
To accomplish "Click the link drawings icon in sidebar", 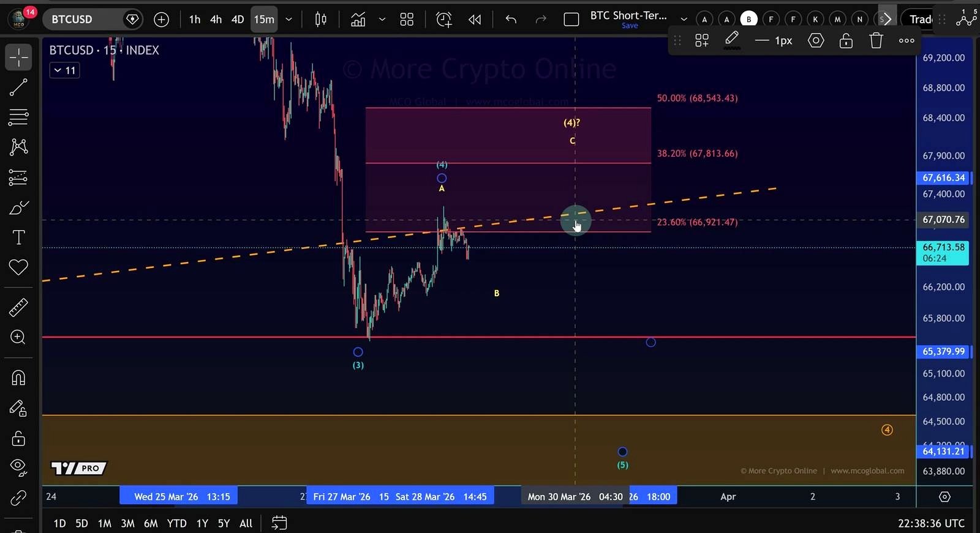I will [18, 498].
